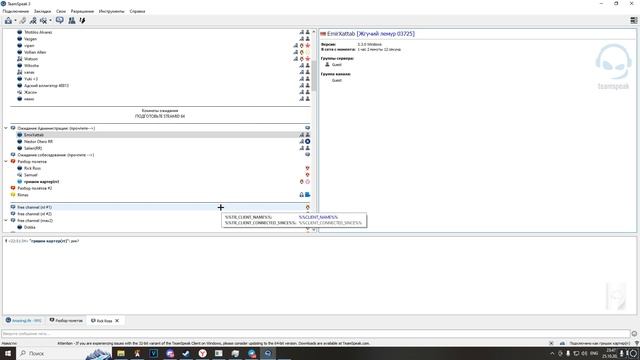Select user Rick Ross in channel tree

pos(32,168)
